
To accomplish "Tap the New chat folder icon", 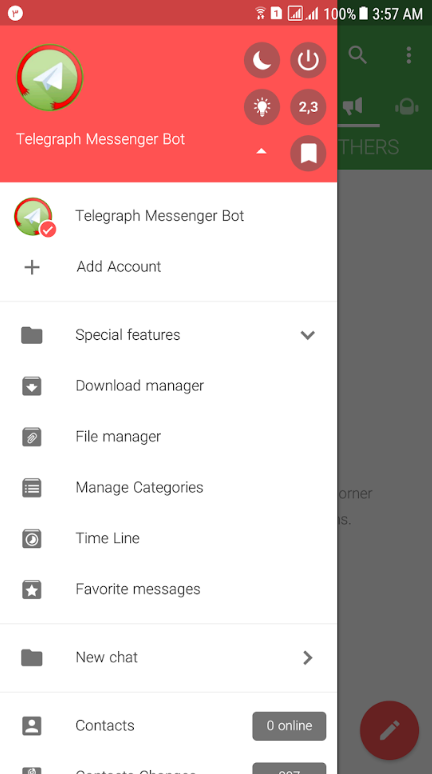I will 32,658.
